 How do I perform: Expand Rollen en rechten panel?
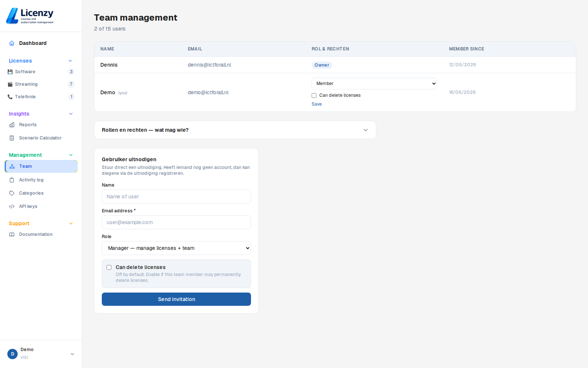coord(235,130)
